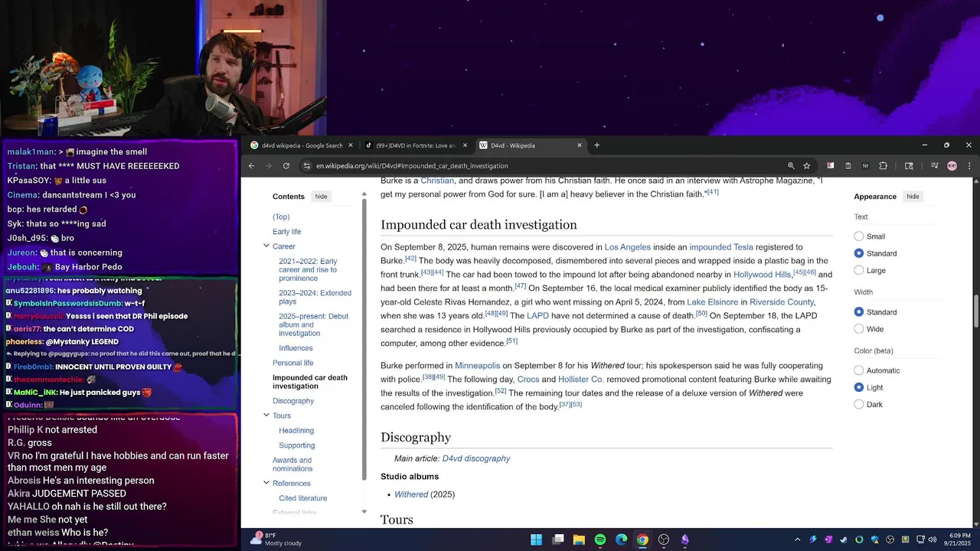Open the volume control in system tray
The height and width of the screenshot is (551, 980).
[x=932, y=540]
